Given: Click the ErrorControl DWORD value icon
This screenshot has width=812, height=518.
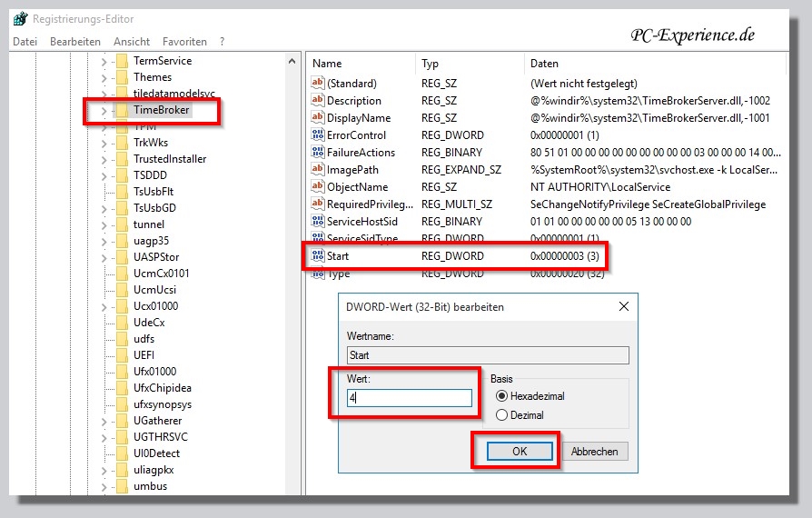Looking at the screenshot, I should [x=318, y=135].
